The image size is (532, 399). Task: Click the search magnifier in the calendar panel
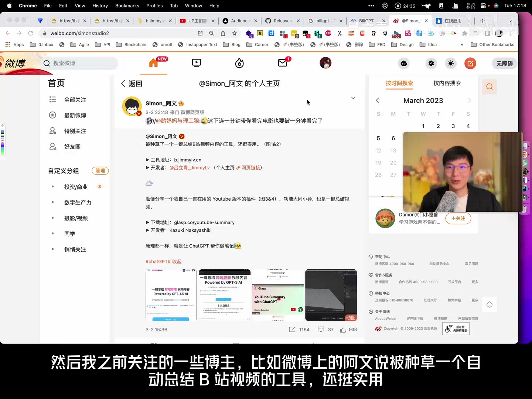(489, 86)
